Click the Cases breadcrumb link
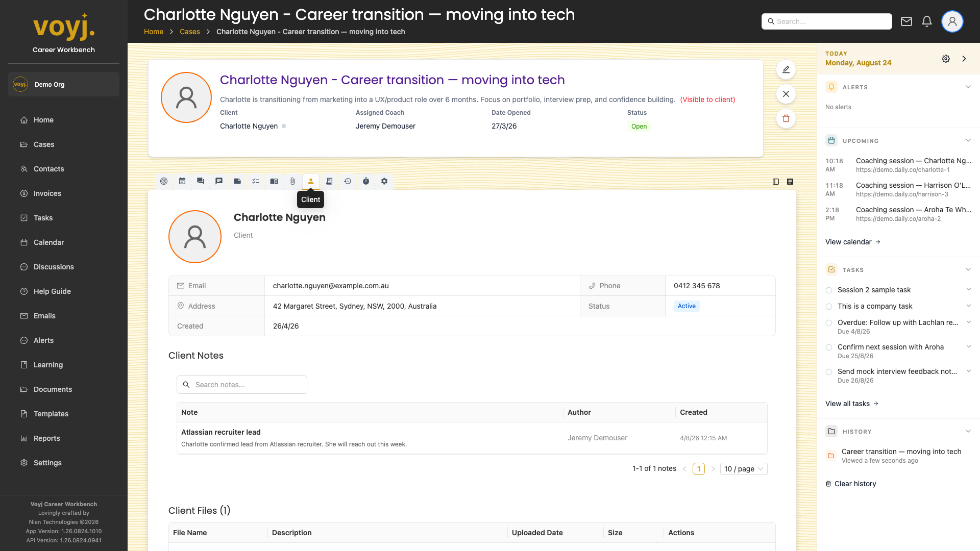This screenshot has height=551, width=980. pos(190,32)
